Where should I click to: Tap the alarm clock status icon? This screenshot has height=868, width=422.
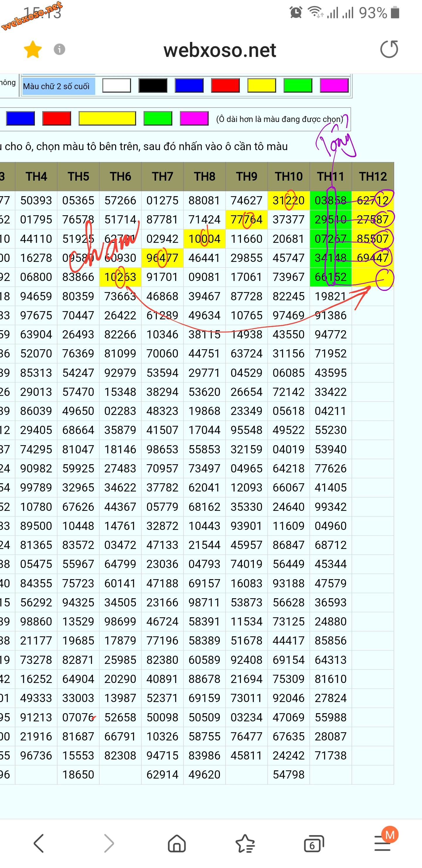coord(296,13)
